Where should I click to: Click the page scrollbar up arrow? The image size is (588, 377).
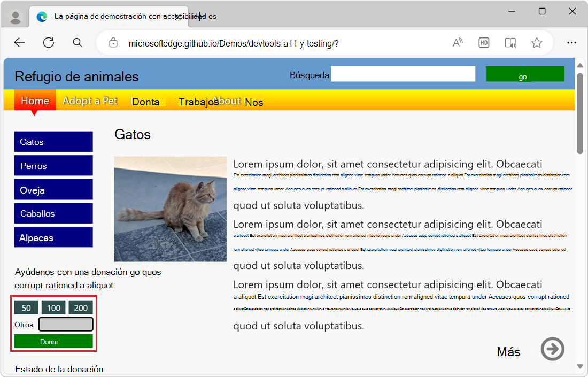pyautogui.click(x=580, y=65)
